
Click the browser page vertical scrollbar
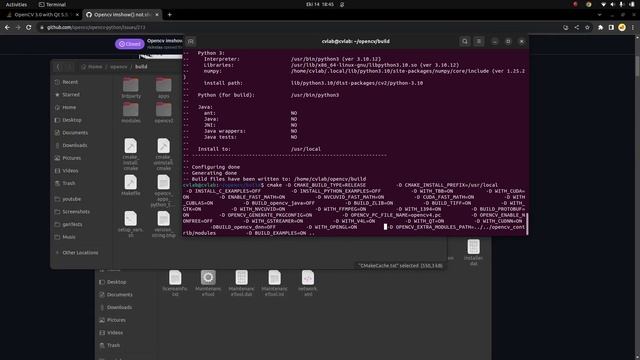tap(637, 65)
